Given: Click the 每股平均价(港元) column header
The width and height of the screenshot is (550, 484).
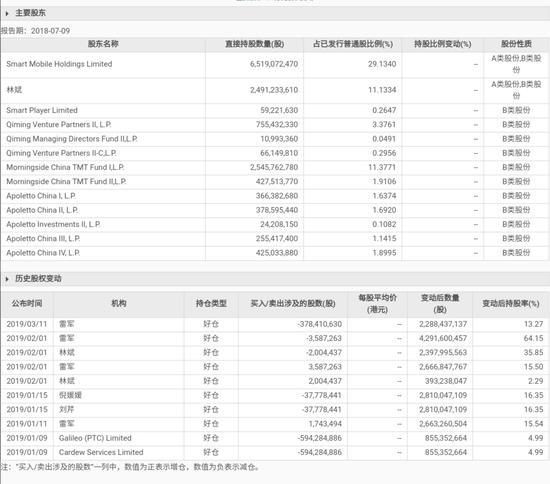Looking at the screenshot, I should [x=377, y=304].
